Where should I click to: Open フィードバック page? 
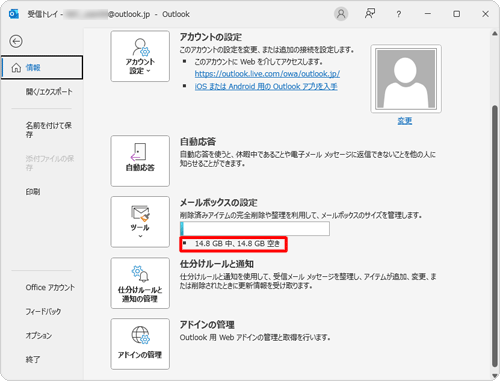[x=43, y=311]
